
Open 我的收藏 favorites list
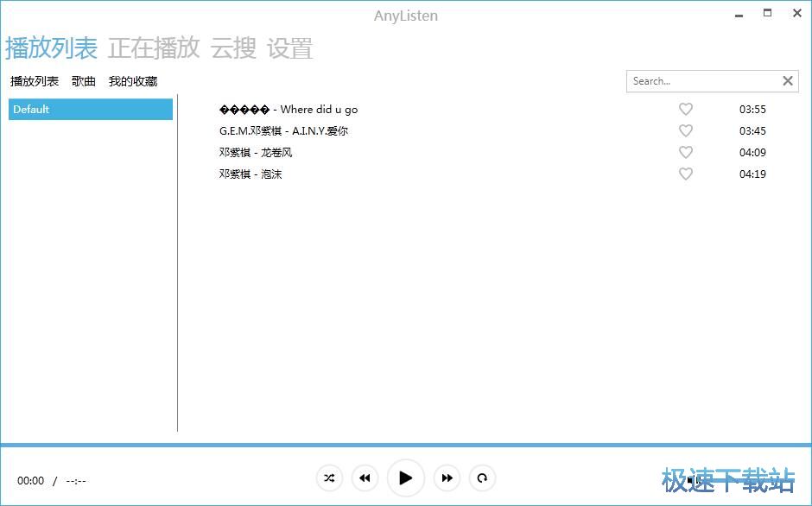point(133,81)
